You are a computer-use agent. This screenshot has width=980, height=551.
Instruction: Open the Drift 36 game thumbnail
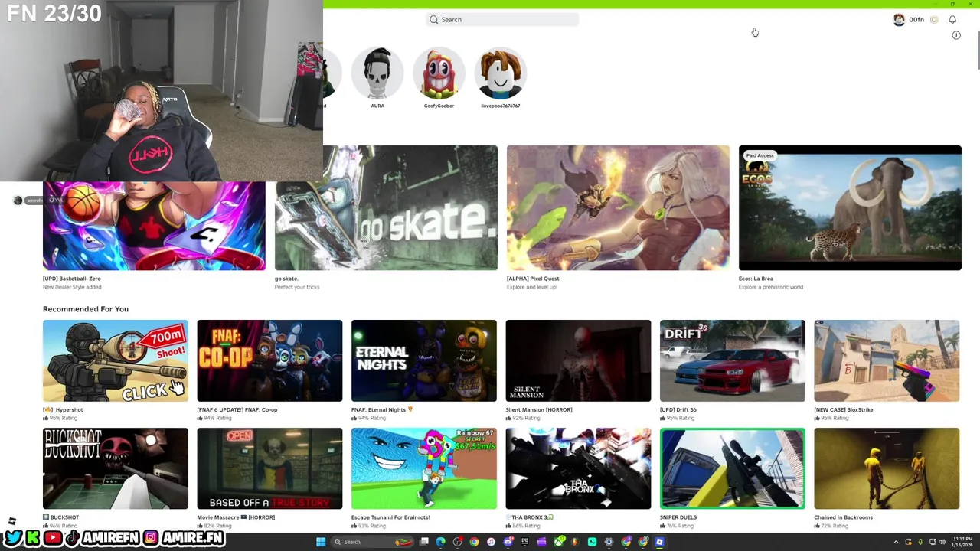[733, 360]
